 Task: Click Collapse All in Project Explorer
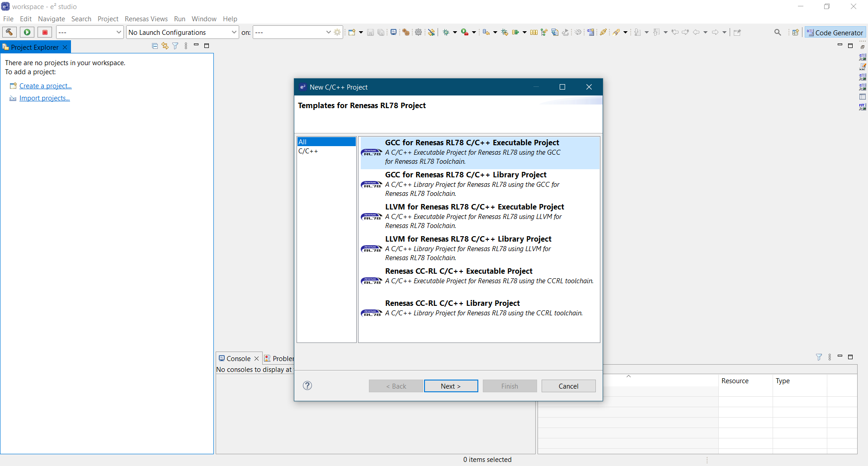coord(155,46)
